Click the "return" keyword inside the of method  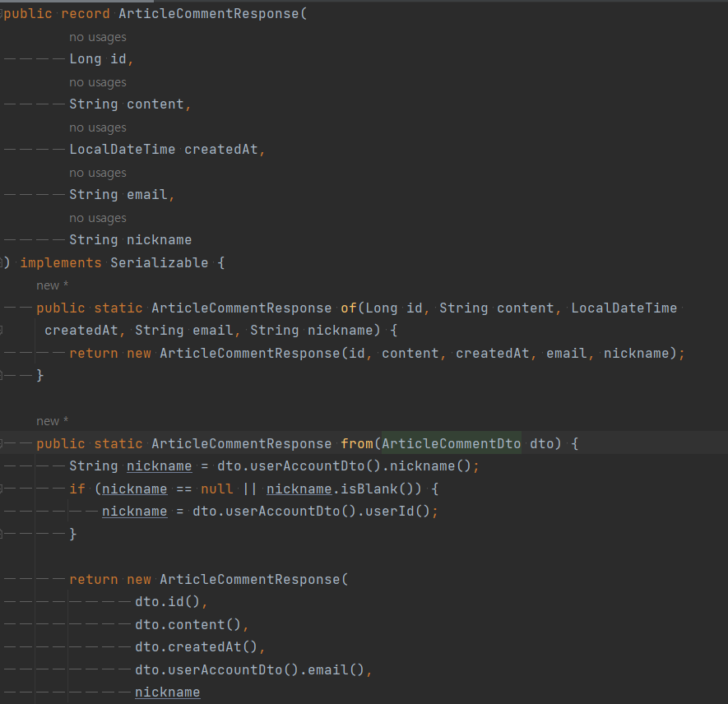94,353
